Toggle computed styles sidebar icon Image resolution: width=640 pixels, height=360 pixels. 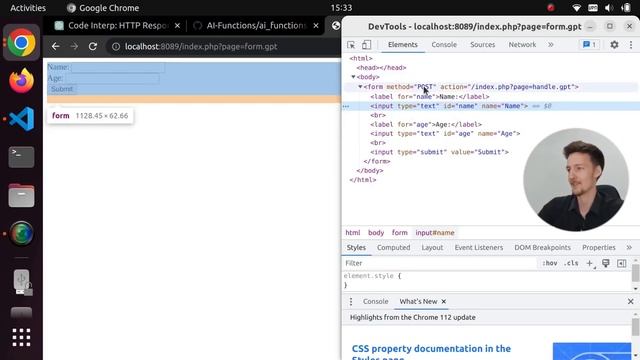[622, 263]
